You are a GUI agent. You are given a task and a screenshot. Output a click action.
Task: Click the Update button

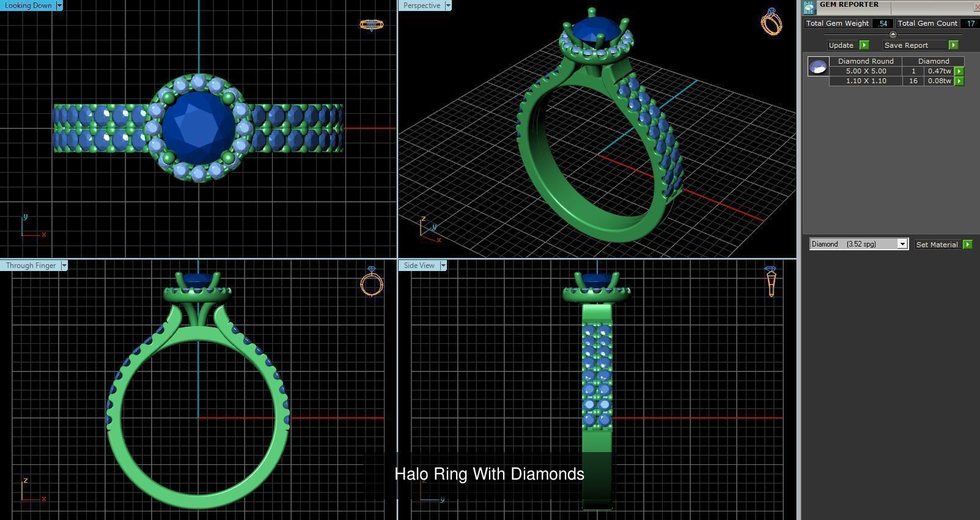pyautogui.click(x=842, y=45)
